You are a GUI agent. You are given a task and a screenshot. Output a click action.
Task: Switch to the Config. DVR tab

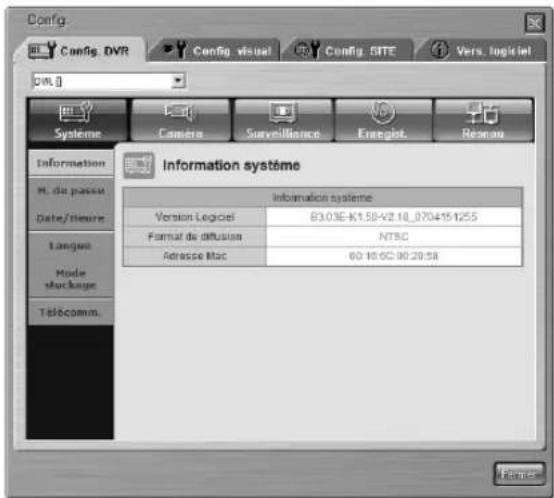(x=80, y=50)
